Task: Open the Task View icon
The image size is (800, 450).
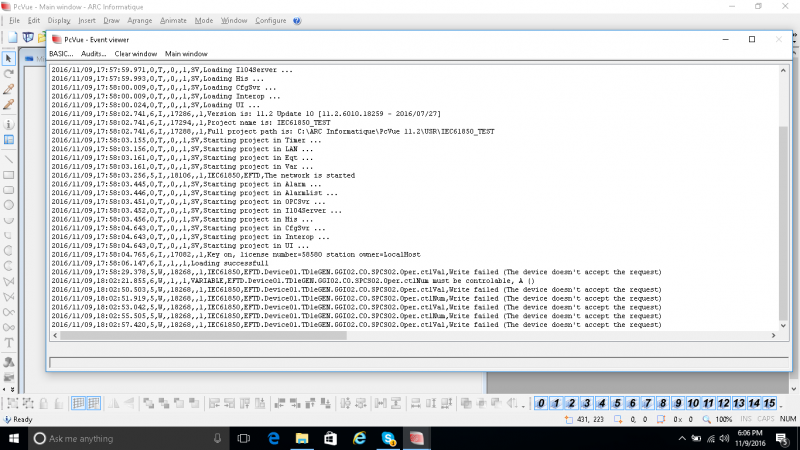Action: 244,438
